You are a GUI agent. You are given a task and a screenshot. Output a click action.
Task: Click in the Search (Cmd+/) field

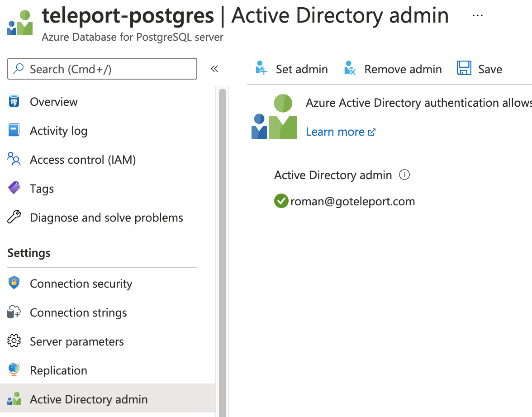[x=102, y=69]
